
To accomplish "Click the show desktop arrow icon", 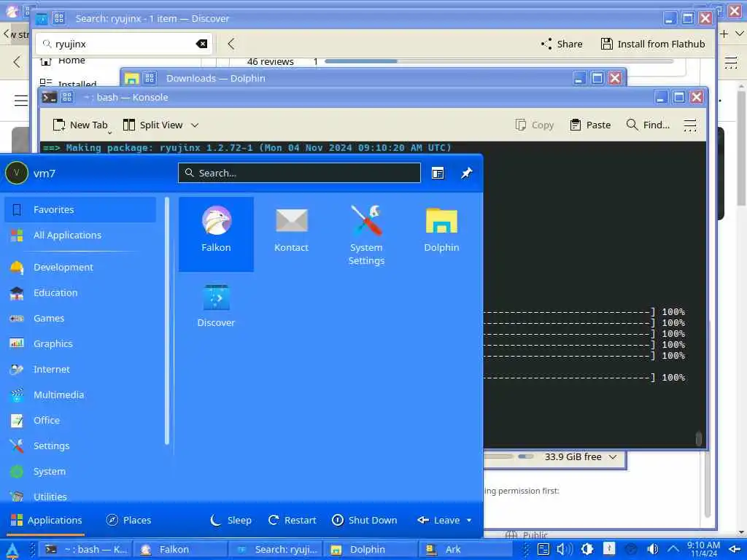I will 735,550.
